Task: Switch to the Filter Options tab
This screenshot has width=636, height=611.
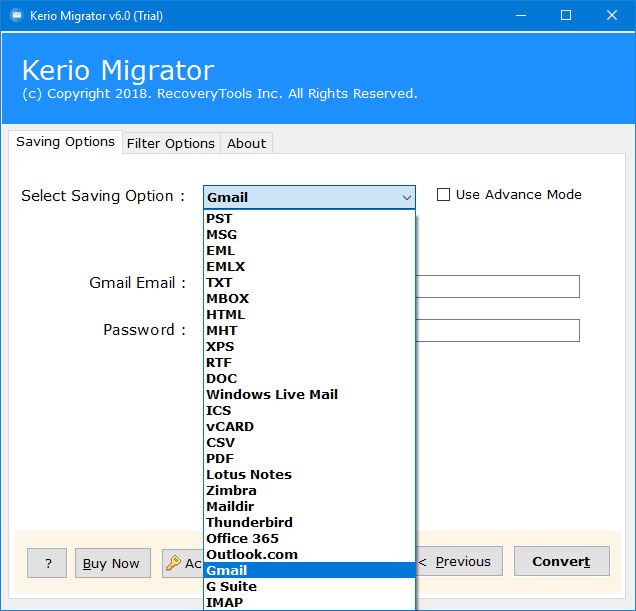Action: [171, 143]
